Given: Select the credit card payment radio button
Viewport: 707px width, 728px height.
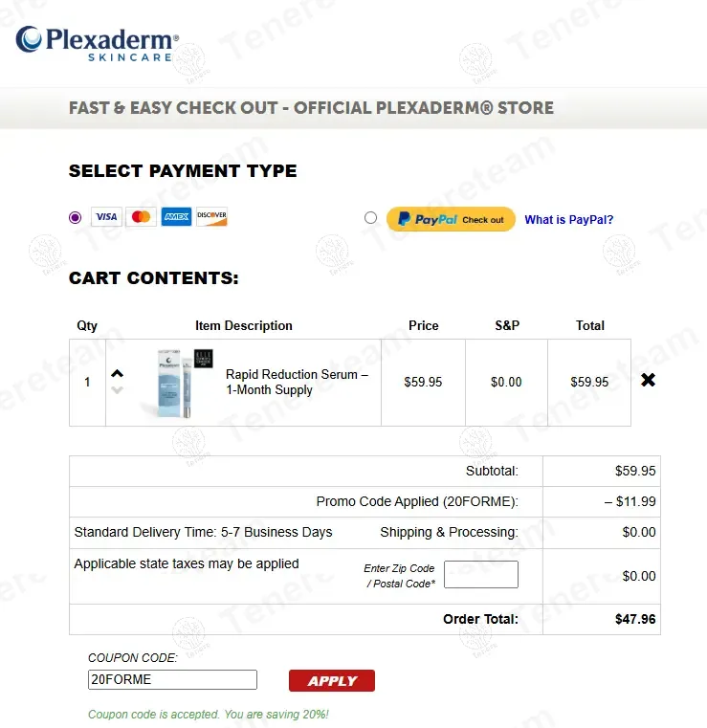Looking at the screenshot, I should [x=76, y=217].
